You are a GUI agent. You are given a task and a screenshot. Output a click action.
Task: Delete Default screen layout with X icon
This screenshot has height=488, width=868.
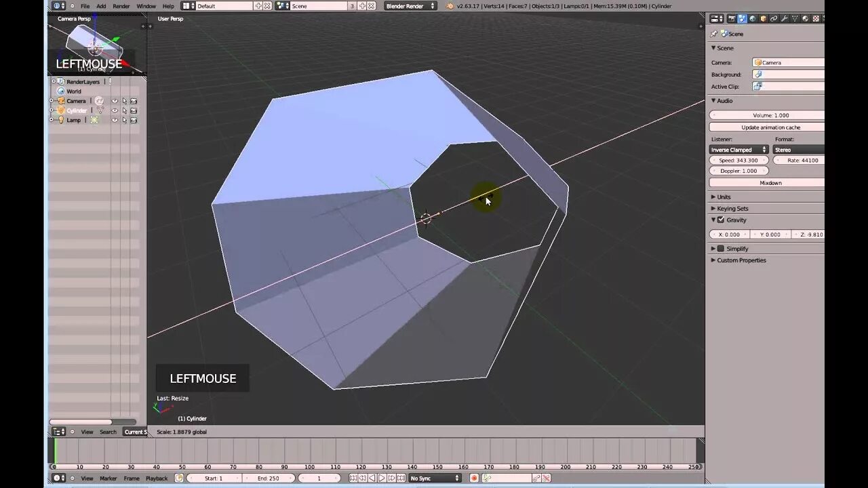click(267, 5)
